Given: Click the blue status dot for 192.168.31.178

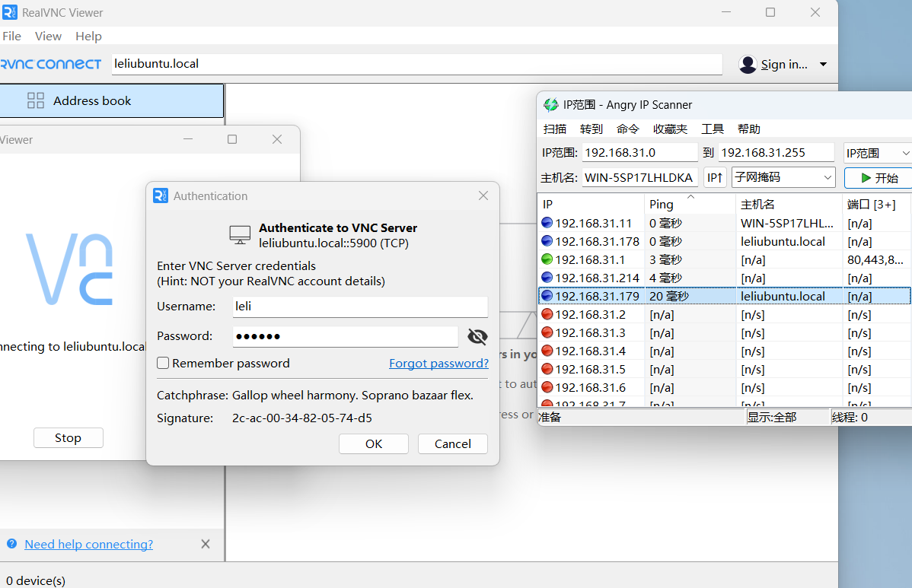Looking at the screenshot, I should click(547, 240).
